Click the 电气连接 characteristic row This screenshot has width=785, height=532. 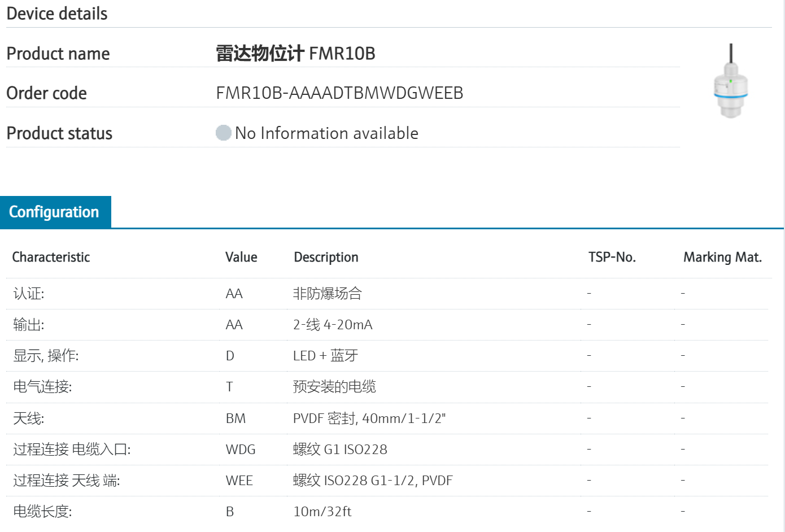tap(42, 387)
